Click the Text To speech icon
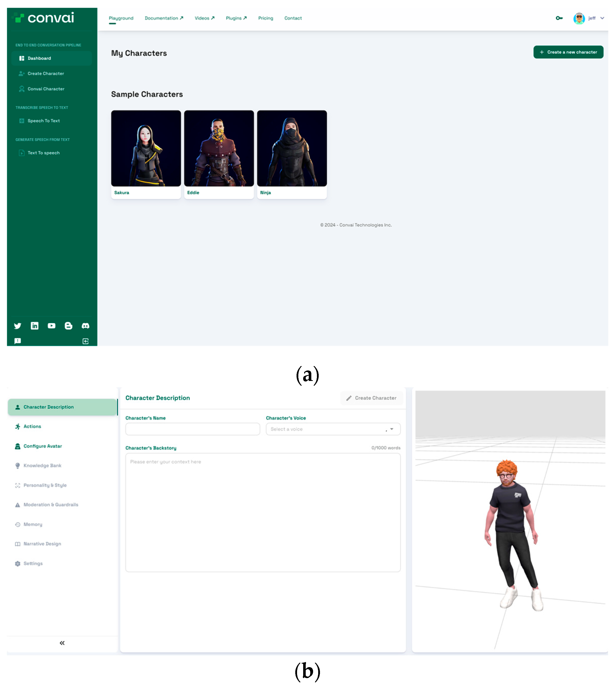Viewport: 616px width, 687px height. (x=22, y=153)
